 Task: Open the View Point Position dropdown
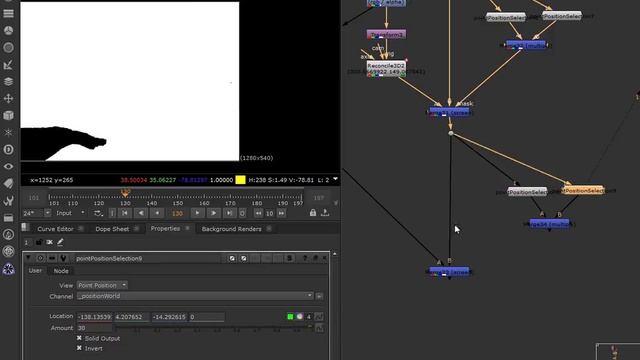(102, 285)
